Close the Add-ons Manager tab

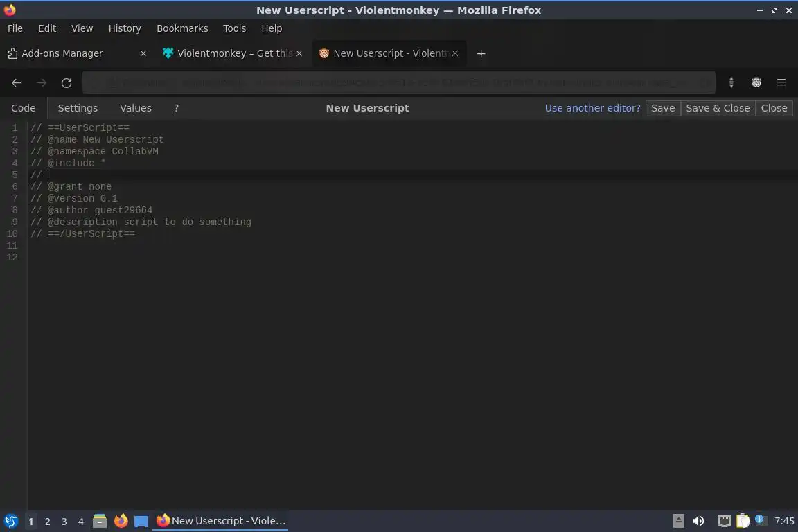(143, 53)
